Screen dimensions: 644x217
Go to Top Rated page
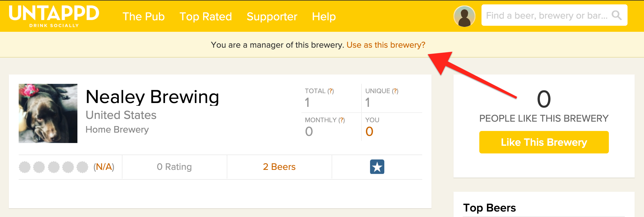tap(206, 16)
